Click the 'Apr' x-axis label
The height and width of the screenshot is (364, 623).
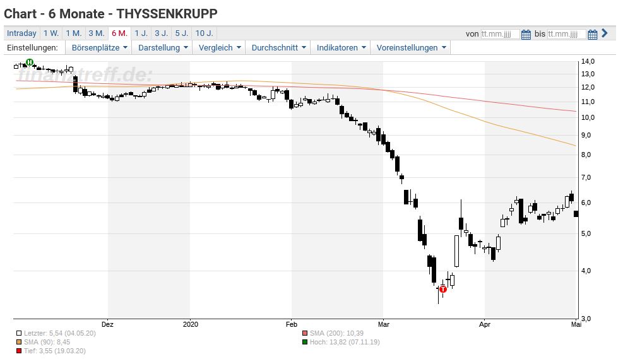click(x=485, y=324)
